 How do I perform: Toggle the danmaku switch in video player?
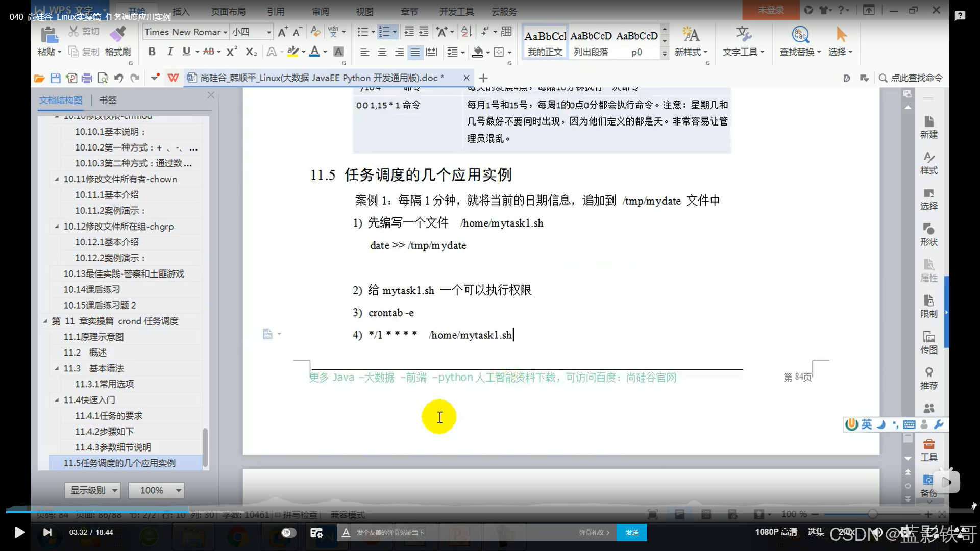click(x=288, y=533)
